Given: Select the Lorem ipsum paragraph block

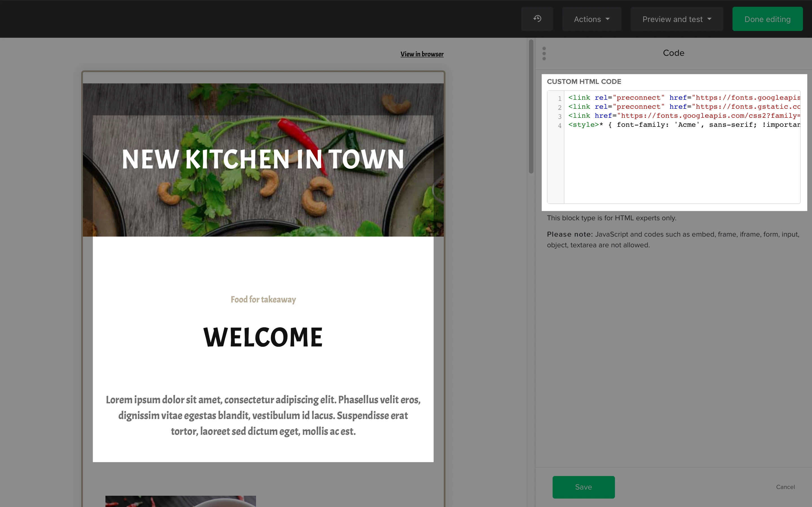Looking at the screenshot, I should (x=263, y=415).
